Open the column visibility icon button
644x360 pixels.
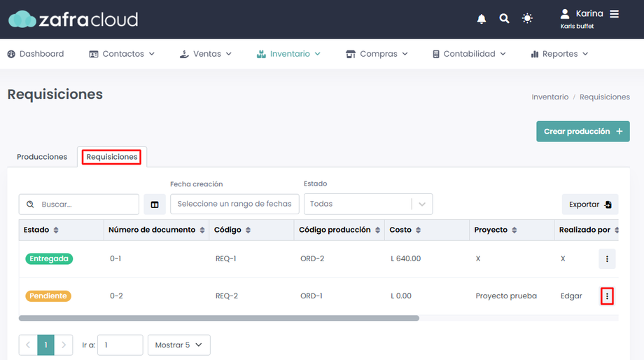(155, 205)
